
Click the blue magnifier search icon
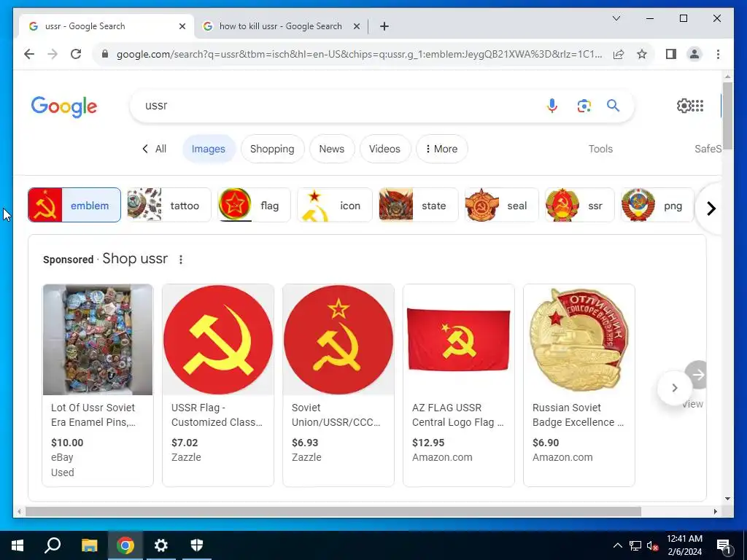click(x=613, y=106)
